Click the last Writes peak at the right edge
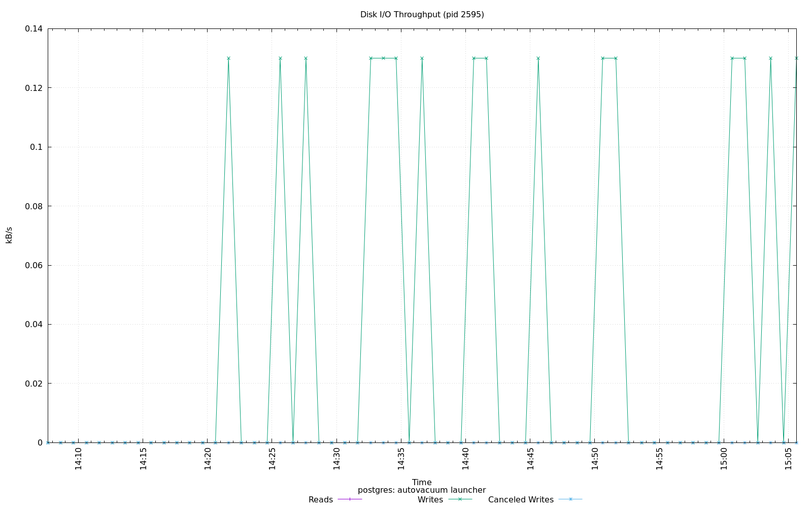The width and height of the screenshot is (812, 508). coord(796,58)
